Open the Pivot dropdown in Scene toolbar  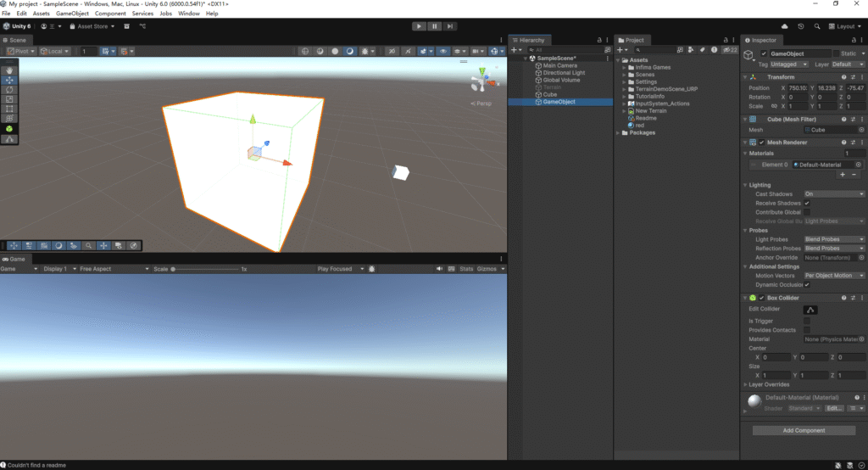coord(21,51)
